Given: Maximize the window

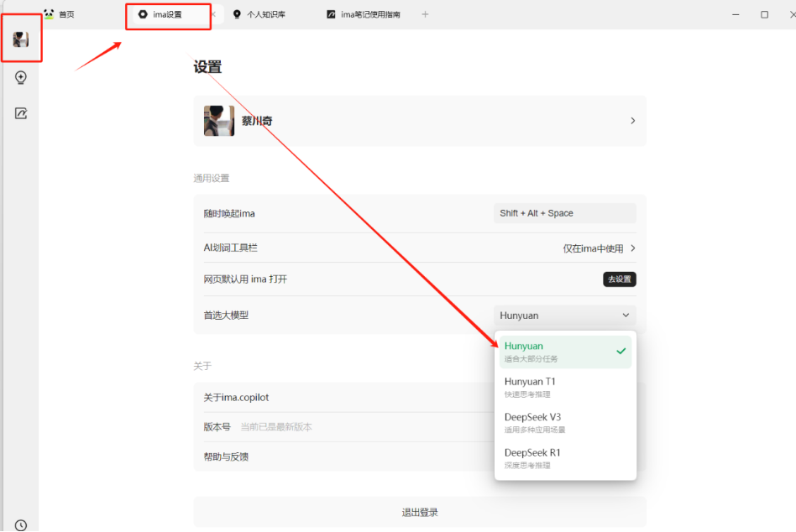Looking at the screenshot, I should (764, 14).
